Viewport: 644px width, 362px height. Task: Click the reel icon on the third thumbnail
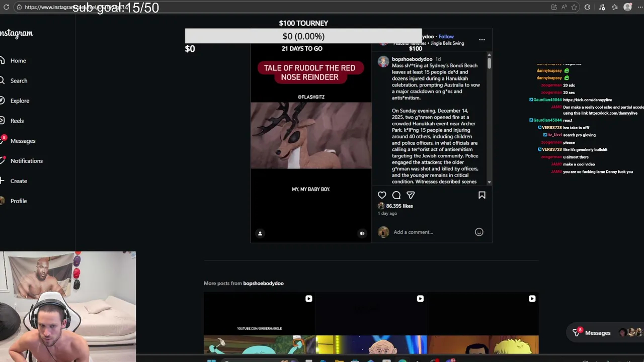532,299
